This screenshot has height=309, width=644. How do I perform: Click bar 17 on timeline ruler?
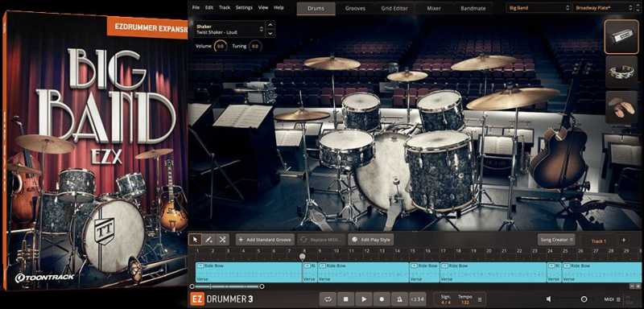click(x=444, y=250)
